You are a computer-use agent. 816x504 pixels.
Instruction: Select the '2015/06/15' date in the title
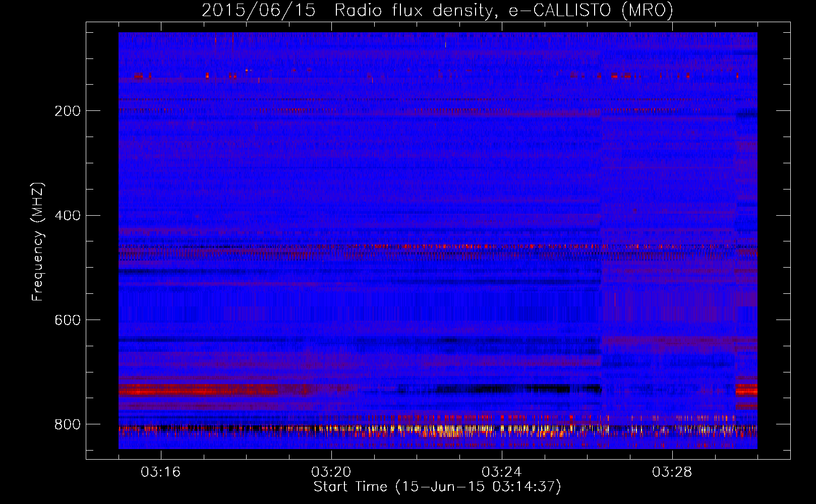click(259, 10)
